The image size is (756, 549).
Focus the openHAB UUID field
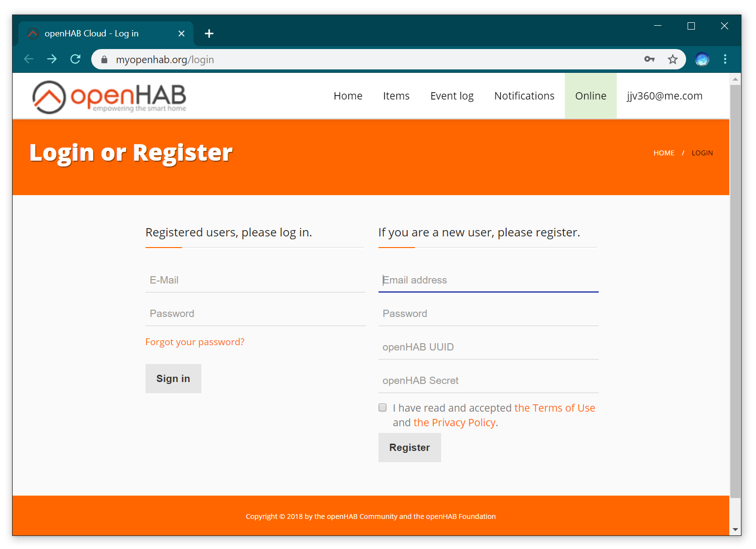coord(488,347)
